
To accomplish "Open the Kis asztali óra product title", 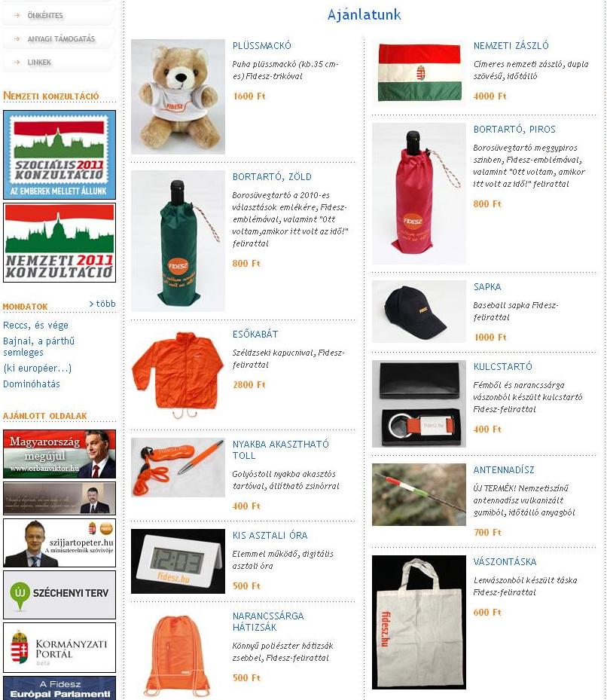I will (x=270, y=535).
